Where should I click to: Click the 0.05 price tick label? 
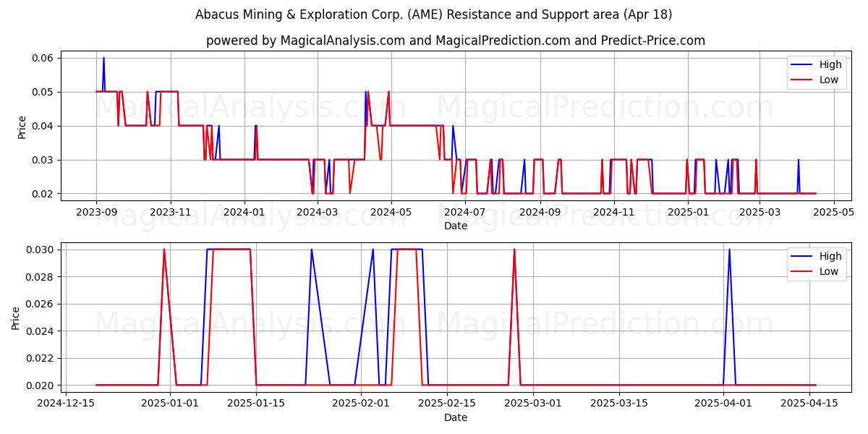(x=44, y=92)
